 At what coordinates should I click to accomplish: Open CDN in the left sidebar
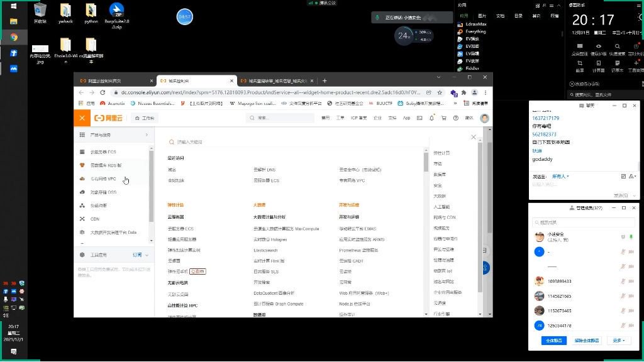pyautogui.click(x=95, y=219)
